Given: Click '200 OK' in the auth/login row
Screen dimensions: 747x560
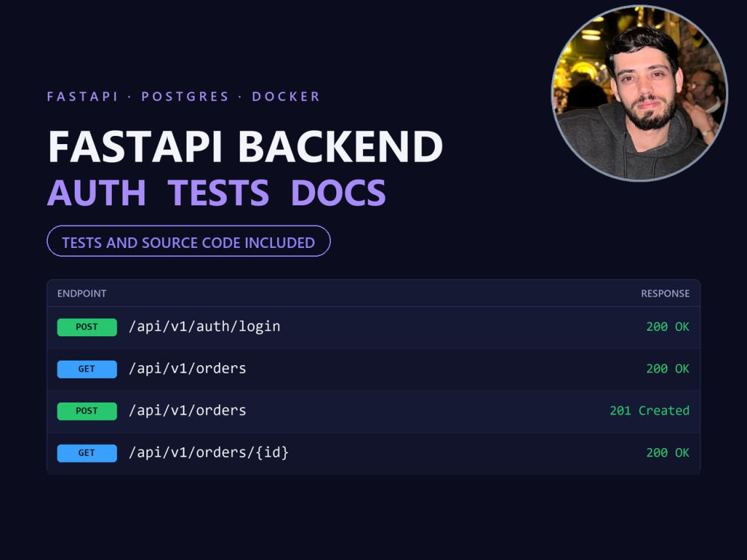Looking at the screenshot, I should (668, 327).
